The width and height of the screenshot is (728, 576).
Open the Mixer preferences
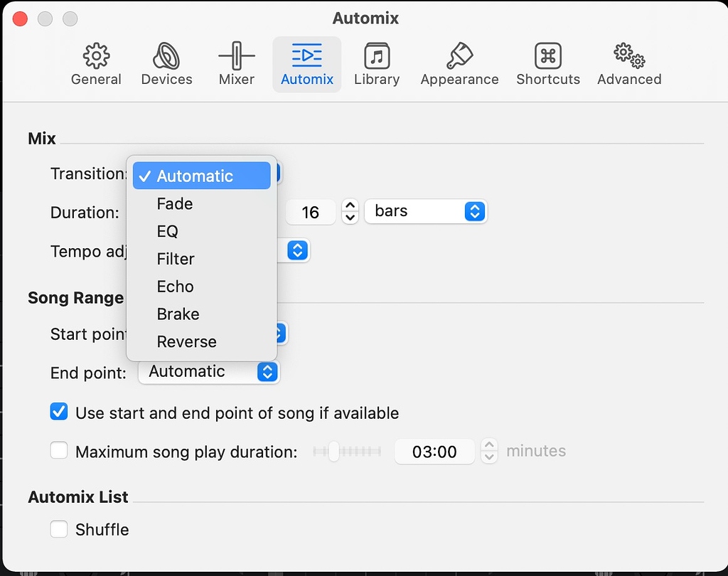236,64
